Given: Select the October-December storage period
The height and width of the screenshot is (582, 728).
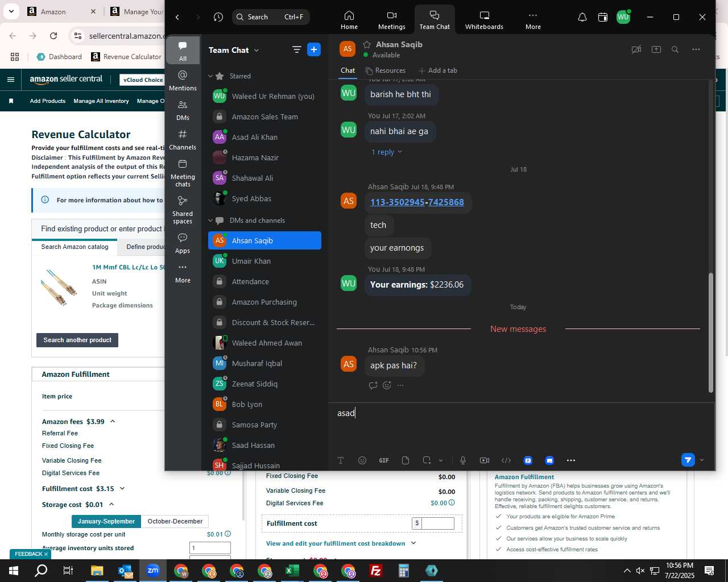Looking at the screenshot, I should pyautogui.click(x=175, y=521).
